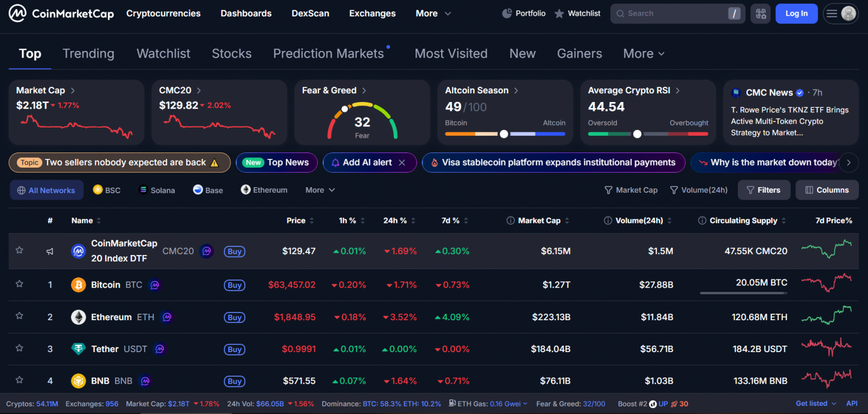The width and height of the screenshot is (868, 414).
Task: Click Buy button for Ethereum
Action: (x=234, y=317)
